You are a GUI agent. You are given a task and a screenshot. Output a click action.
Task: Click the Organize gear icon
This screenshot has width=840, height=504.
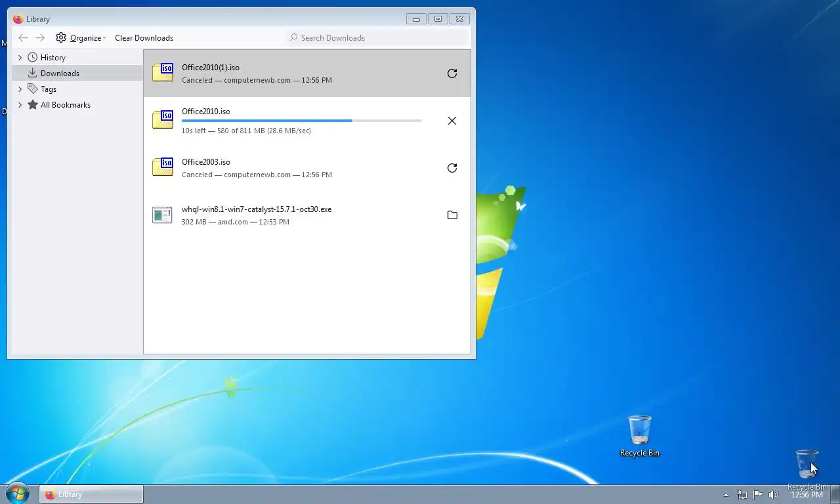(61, 38)
